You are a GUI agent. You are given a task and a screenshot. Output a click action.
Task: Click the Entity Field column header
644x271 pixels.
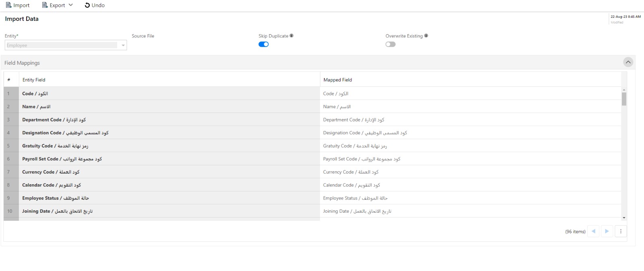[34, 80]
